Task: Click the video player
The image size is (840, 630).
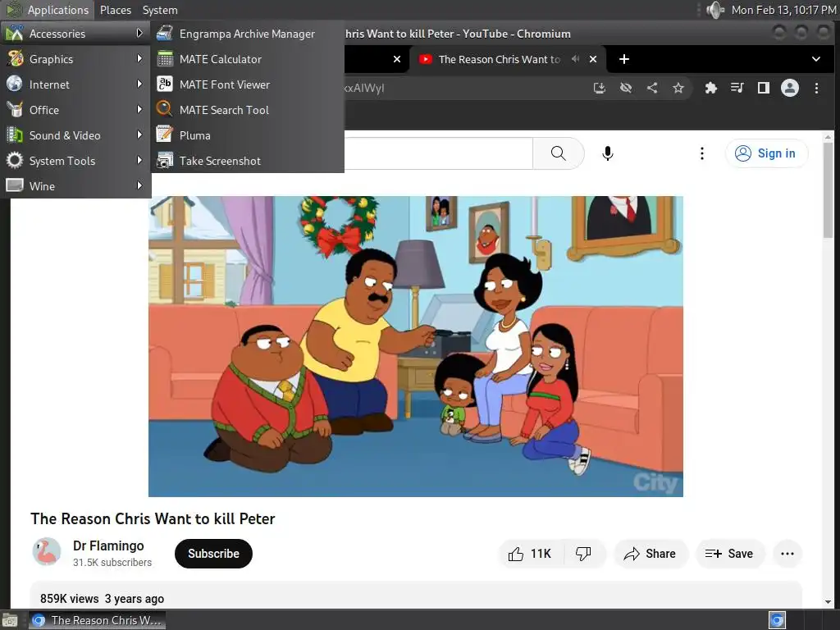Action: (416, 347)
